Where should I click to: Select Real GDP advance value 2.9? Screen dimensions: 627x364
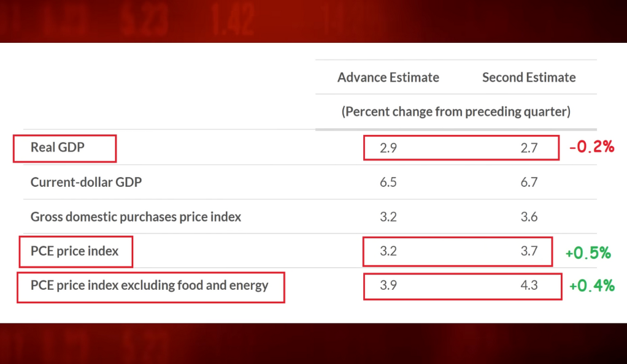[388, 148]
